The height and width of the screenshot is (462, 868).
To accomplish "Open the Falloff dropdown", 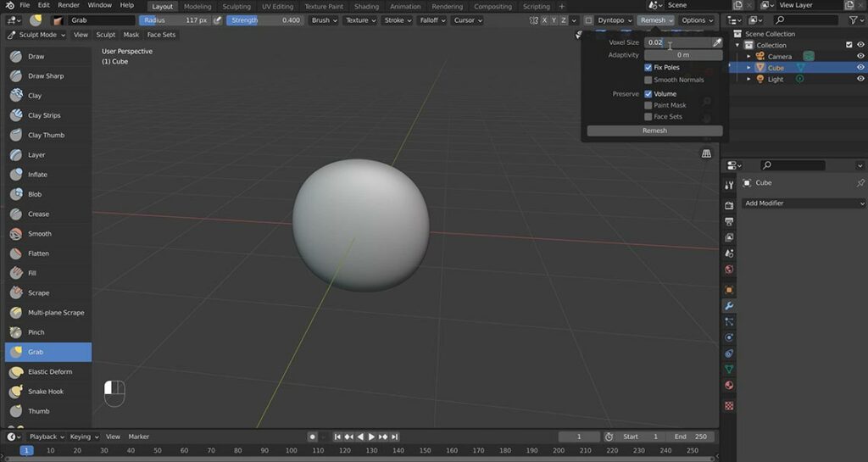I will pyautogui.click(x=433, y=20).
